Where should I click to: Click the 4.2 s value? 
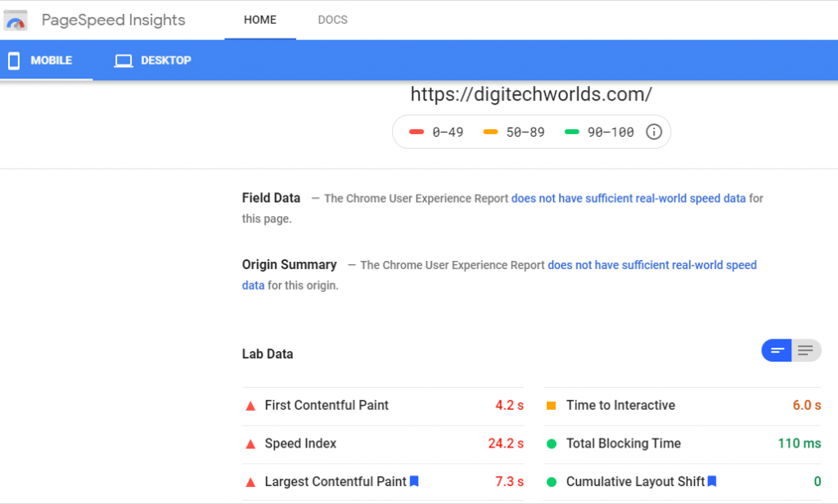pyautogui.click(x=509, y=405)
